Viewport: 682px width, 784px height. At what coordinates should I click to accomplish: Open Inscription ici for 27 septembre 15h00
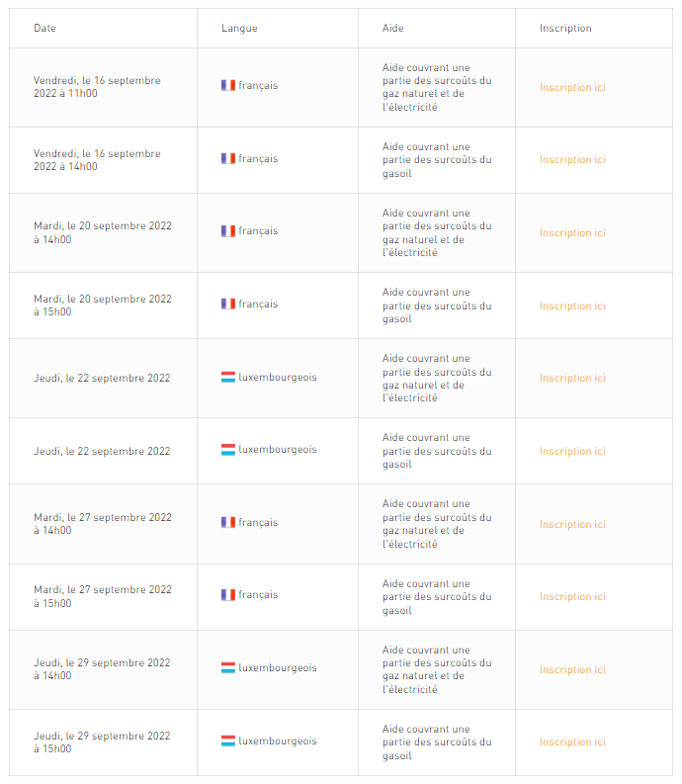[x=572, y=597]
